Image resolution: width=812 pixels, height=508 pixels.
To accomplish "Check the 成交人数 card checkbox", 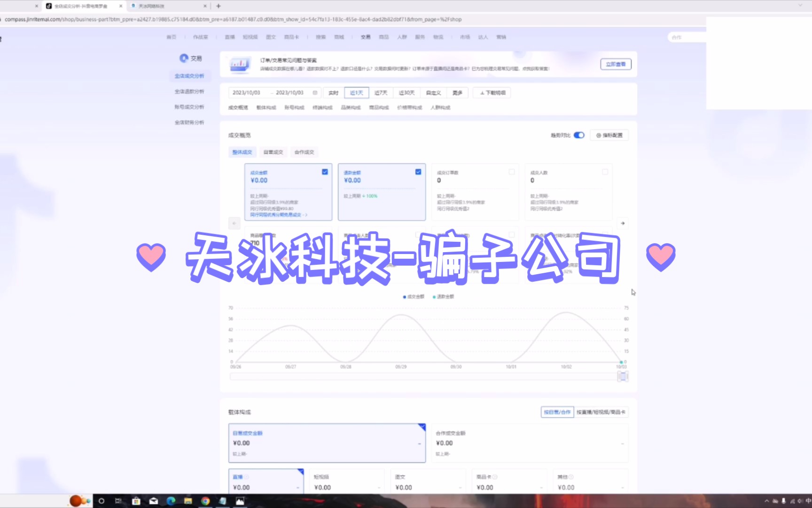I will tap(605, 172).
